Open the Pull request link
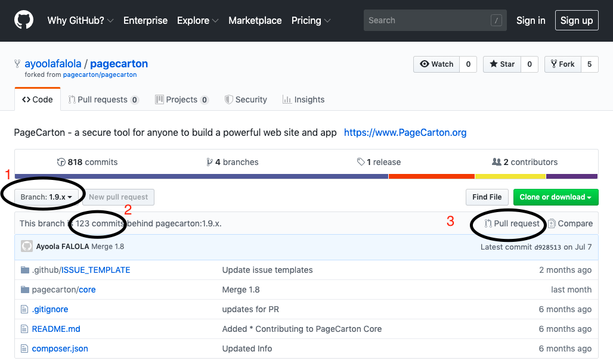Viewport: 613px width, 364px height. click(512, 223)
